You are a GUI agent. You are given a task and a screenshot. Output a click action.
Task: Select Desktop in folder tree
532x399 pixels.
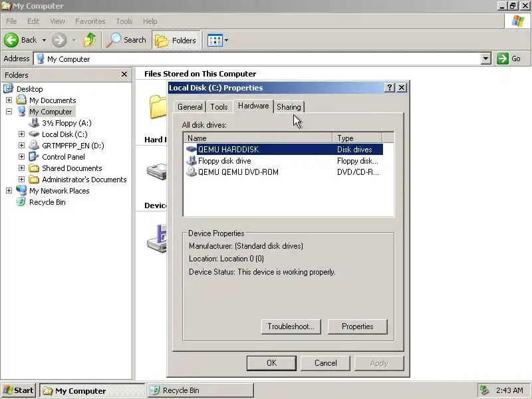[29, 89]
